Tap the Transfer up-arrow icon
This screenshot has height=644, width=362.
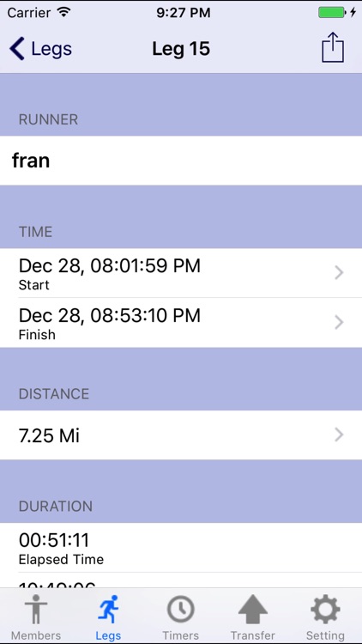(x=253, y=610)
